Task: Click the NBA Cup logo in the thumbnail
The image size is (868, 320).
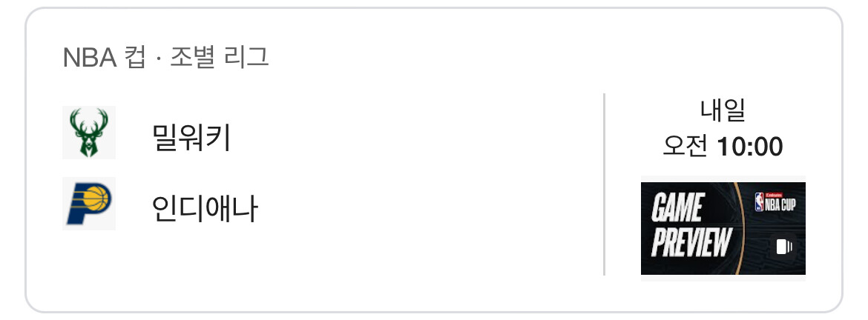Action: (775, 201)
